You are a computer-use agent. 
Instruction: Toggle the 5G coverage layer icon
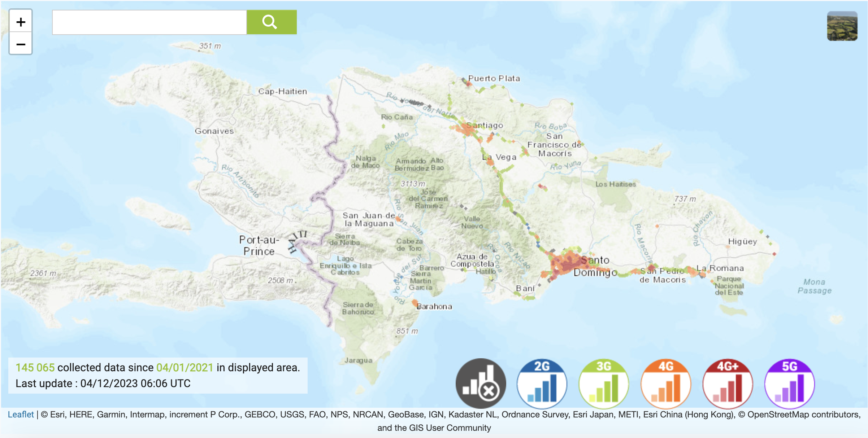(789, 383)
